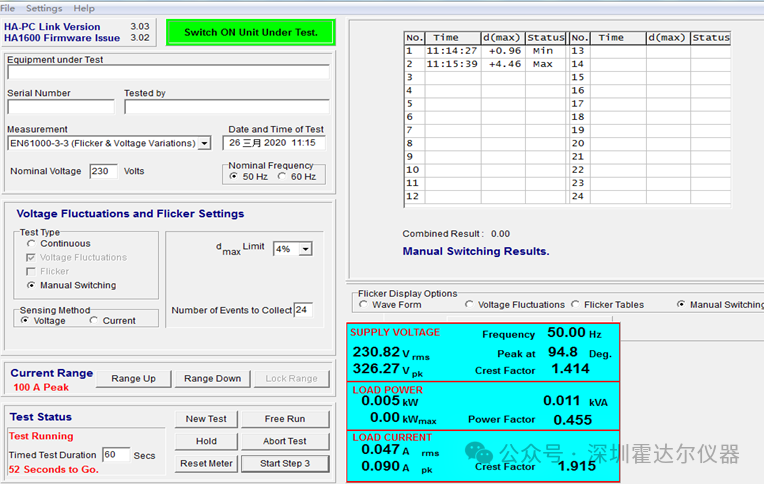Open the Help menu
Image resolution: width=764 pixels, height=484 pixels.
[84, 7]
